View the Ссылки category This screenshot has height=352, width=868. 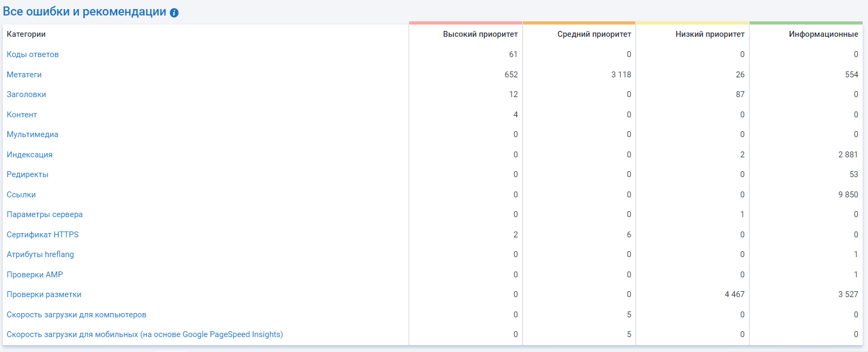click(x=21, y=195)
